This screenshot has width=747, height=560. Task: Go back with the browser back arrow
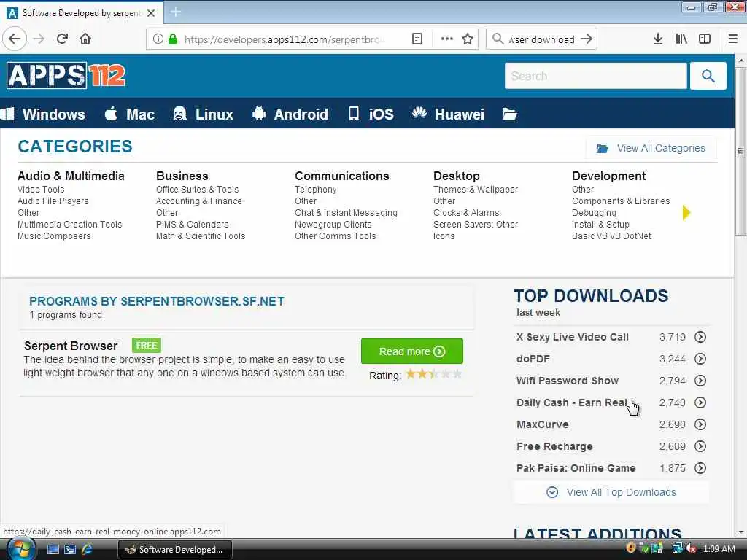point(15,39)
